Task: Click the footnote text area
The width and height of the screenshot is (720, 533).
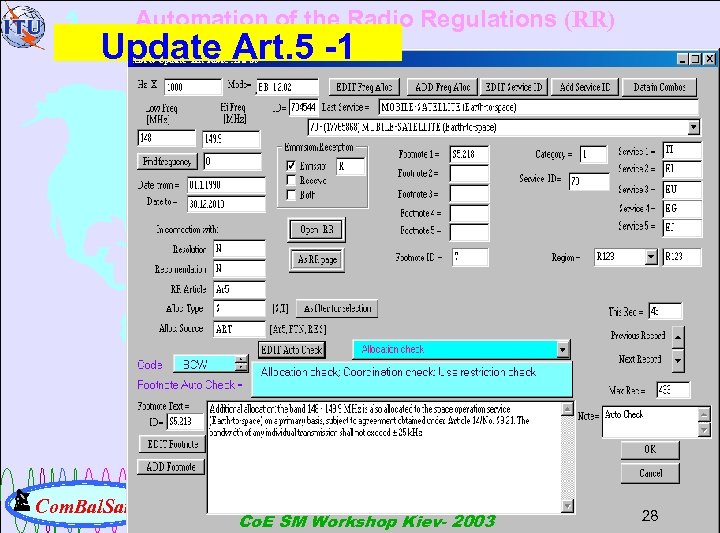Action: pos(384,458)
